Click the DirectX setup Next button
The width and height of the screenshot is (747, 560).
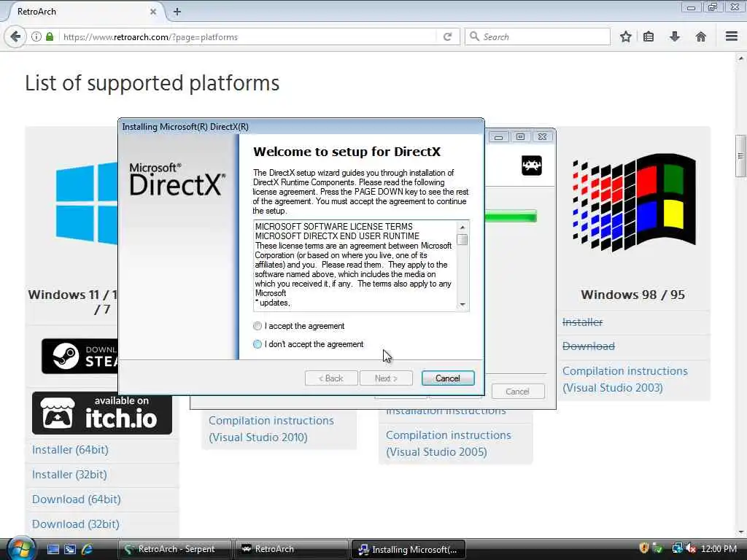click(x=386, y=378)
